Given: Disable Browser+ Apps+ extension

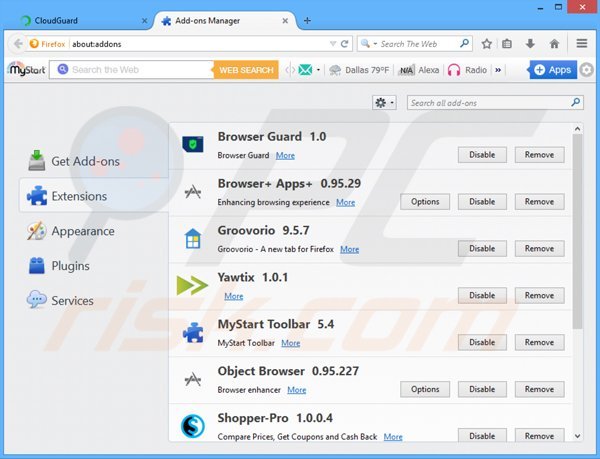Looking at the screenshot, I should coord(482,202).
